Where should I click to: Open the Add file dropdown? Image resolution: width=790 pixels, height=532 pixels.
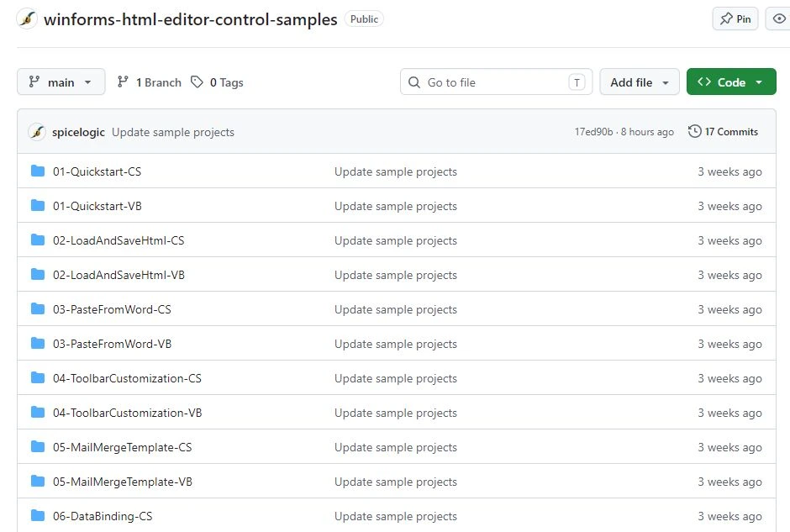[640, 82]
